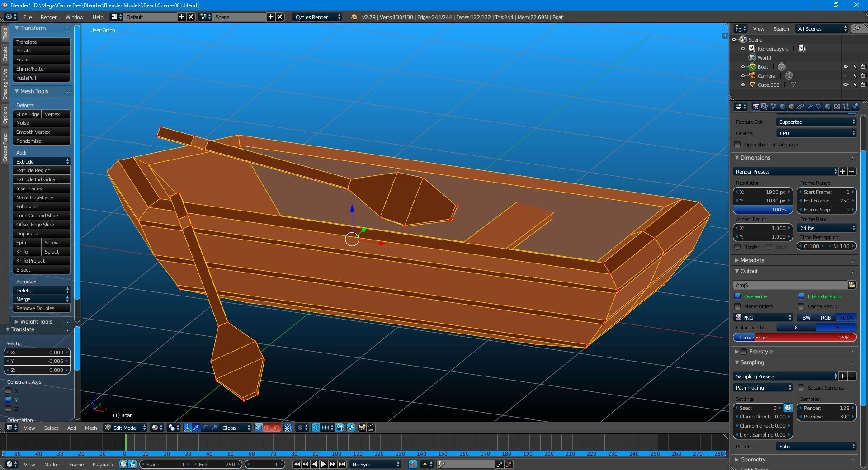Screen dimensions: 868x470
Task: Open the Edit Mode selector dropdown
Action: [126, 428]
